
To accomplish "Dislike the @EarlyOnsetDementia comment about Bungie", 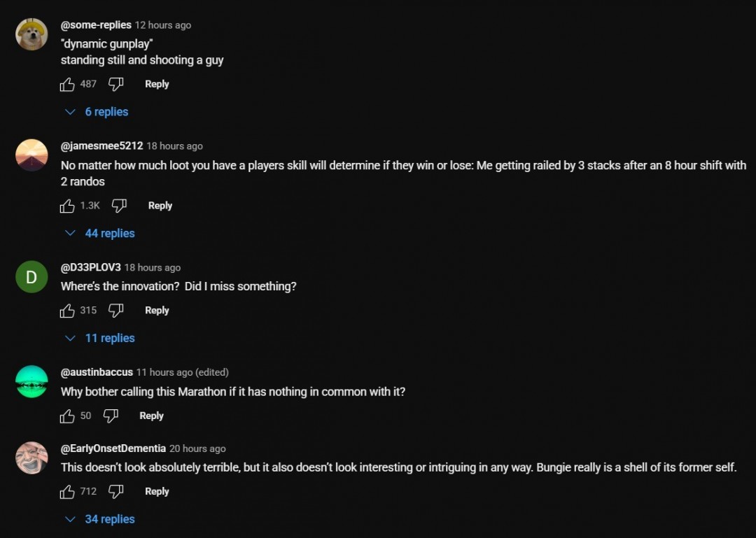I will coord(116,492).
